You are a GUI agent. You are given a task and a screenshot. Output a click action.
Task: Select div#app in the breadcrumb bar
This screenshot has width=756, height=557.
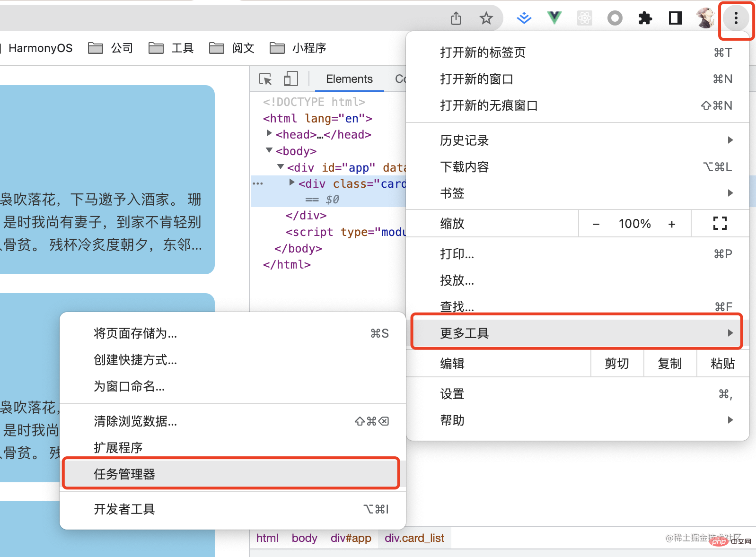tap(351, 538)
